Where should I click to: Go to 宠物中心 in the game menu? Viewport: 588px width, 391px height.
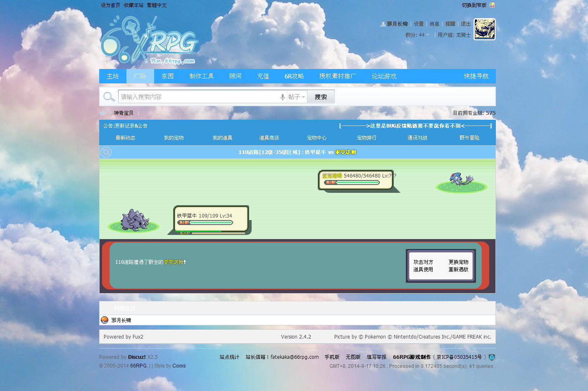tap(317, 138)
